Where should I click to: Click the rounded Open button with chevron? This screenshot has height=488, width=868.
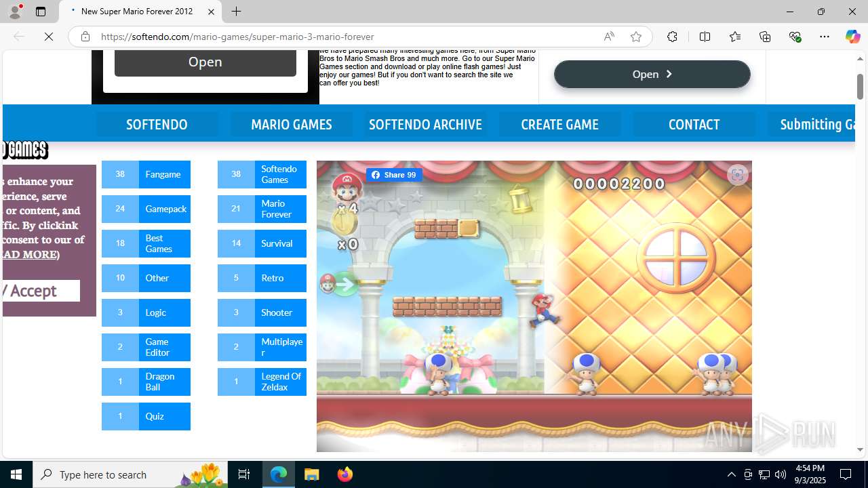[x=652, y=74]
